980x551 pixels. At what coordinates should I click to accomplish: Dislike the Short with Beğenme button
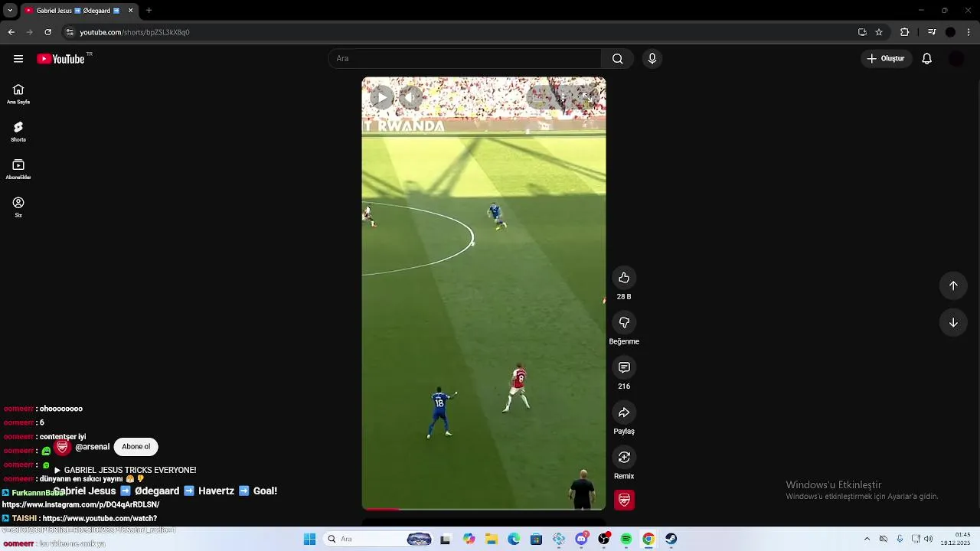[x=624, y=323]
